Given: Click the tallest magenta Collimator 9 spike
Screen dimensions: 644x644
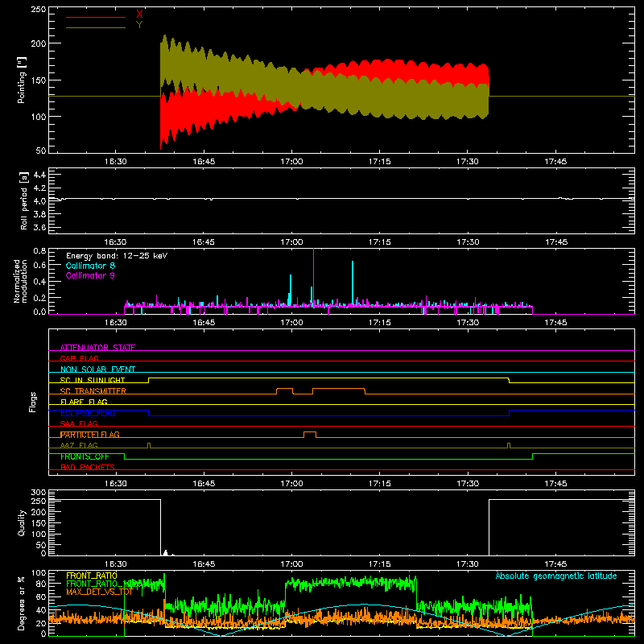Looking at the screenshot, I should click(x=313, y=276).
